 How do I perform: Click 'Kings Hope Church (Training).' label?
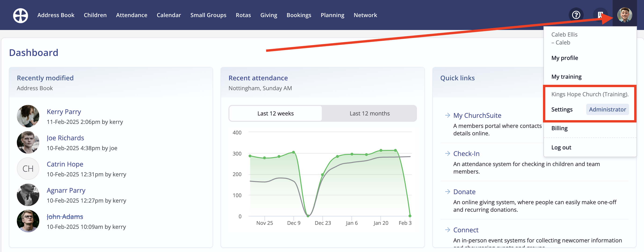point(590,94)
